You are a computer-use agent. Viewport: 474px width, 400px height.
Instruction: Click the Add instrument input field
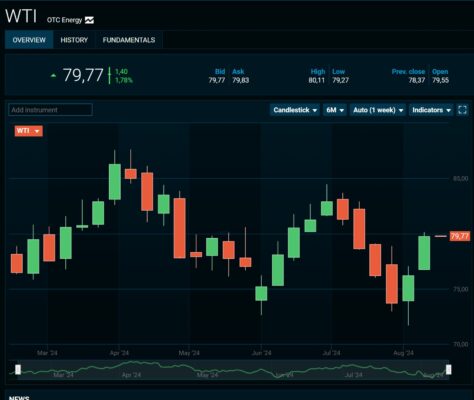tap(50, 110)
